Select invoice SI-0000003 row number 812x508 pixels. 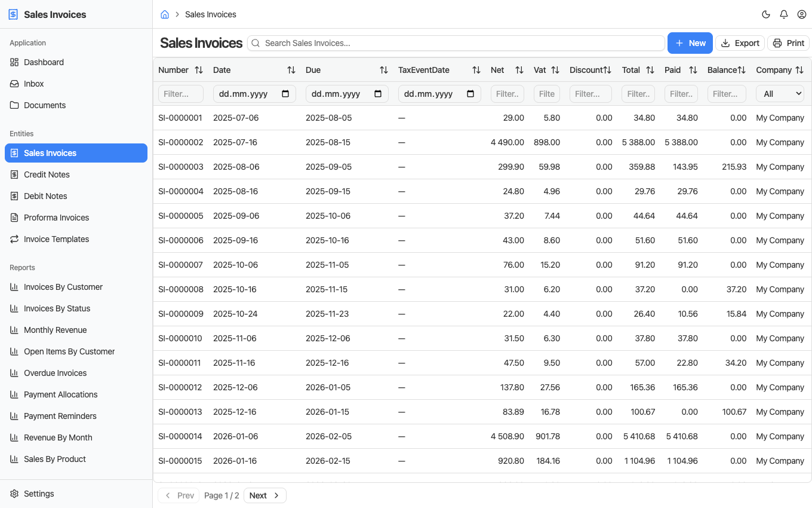[x=180, y=167]
